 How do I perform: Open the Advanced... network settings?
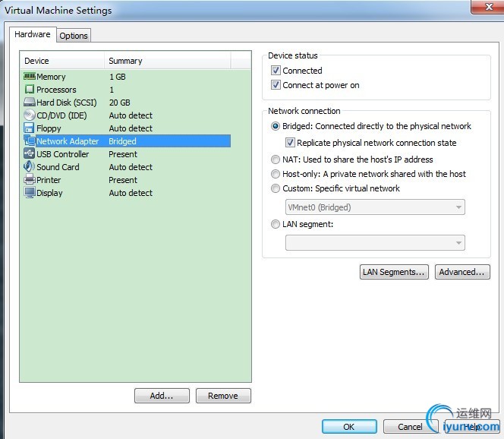coord(462,272)
